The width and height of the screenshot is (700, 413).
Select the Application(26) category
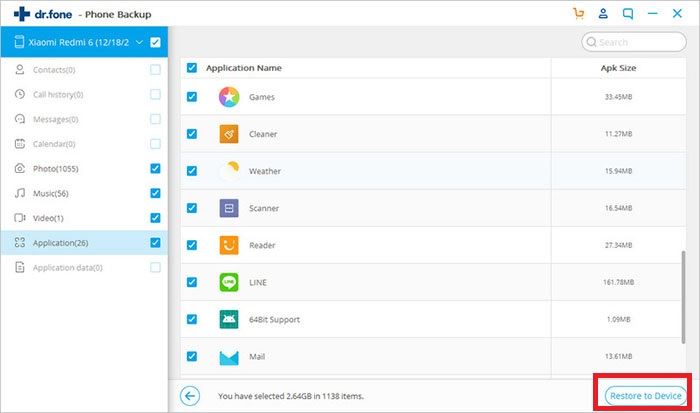pyautogui.click(x=84, y=242)
